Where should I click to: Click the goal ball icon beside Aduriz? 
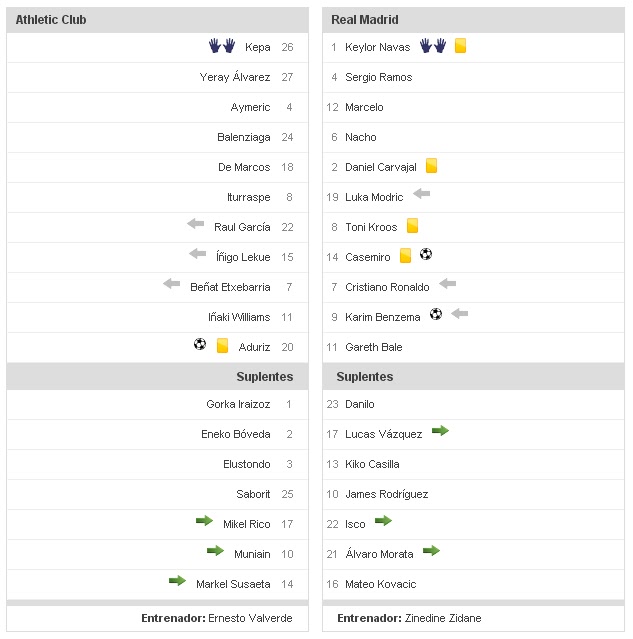pyautogui.click(x=200, y=345)
